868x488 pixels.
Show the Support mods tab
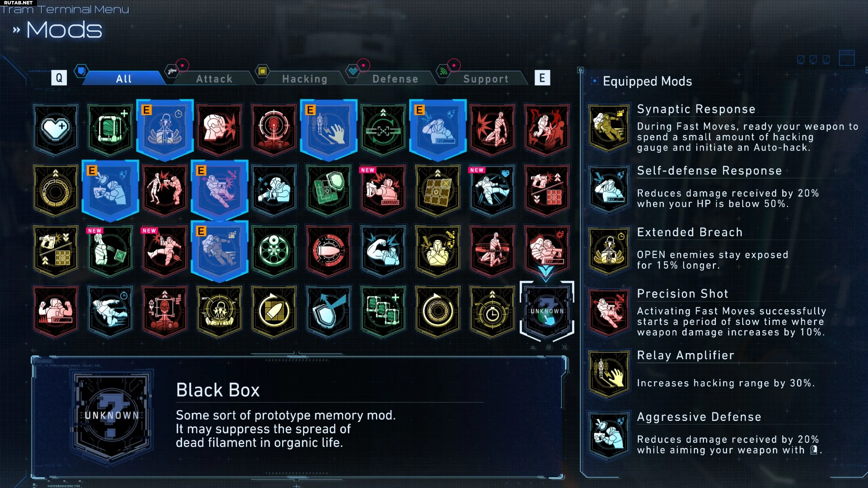coord(486,79)
